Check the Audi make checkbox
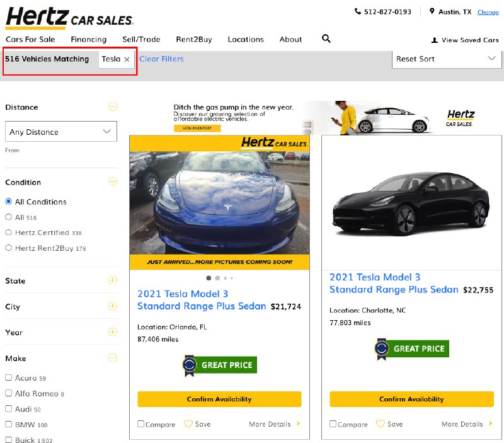The height and width of the screenshot is (443, 504). pos(9,408)
